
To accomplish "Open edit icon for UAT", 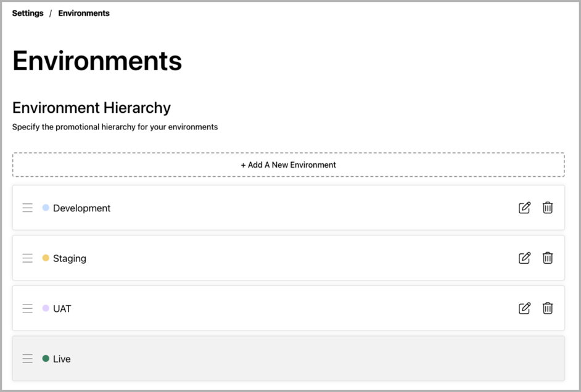I will point(524,308).
